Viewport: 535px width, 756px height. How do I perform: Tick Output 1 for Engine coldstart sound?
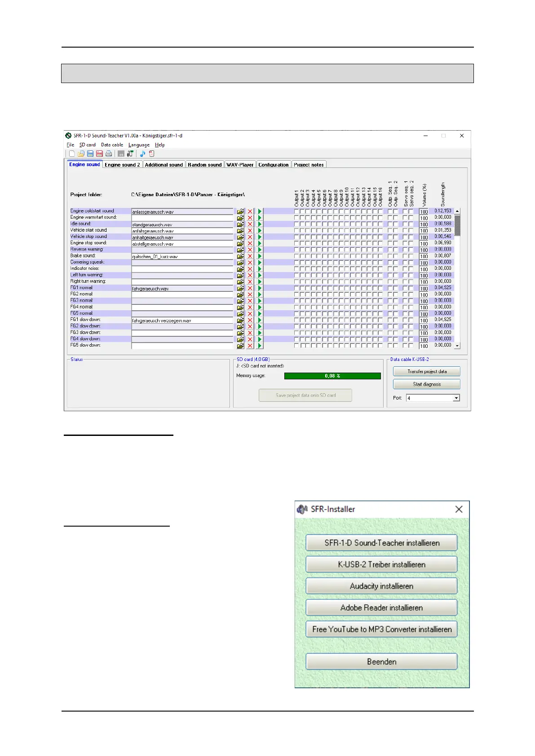296,211
